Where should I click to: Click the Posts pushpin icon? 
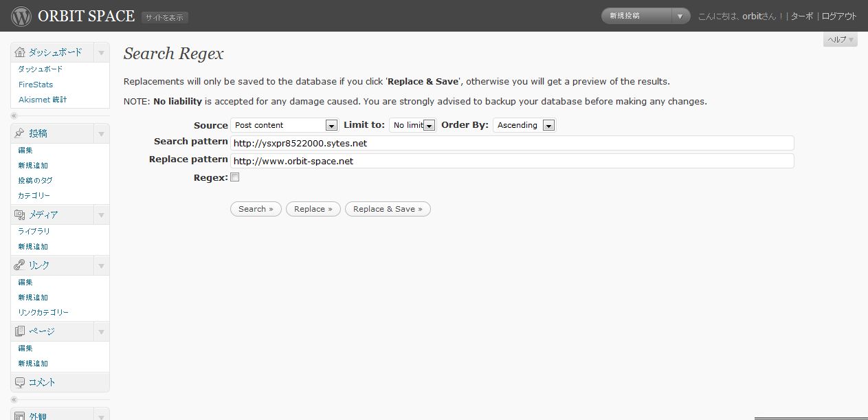pos(19,133)
